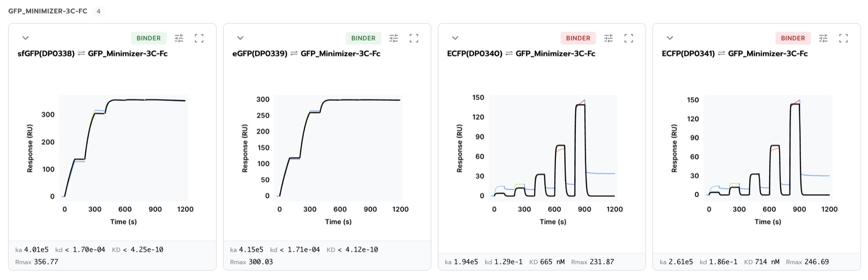The image size is (868, 280).
Task: Select Rmax value 300.03
Action: pos(261,262)
